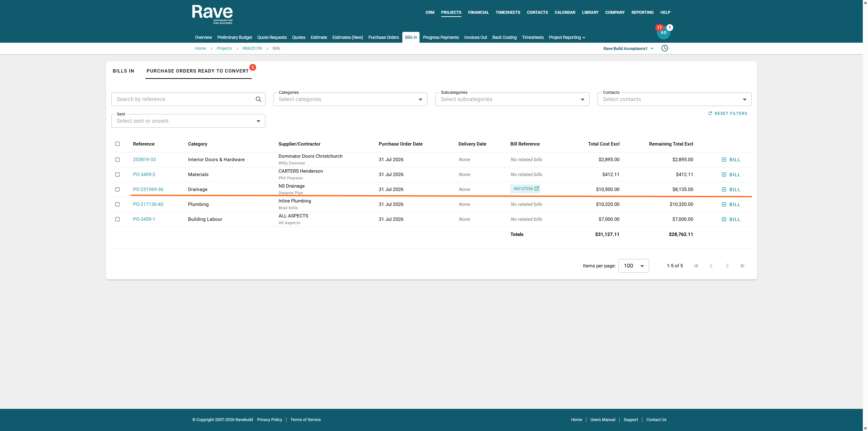The image size is (868, 431).
Task: Click the Rave logo
Action: click(212, 14)
